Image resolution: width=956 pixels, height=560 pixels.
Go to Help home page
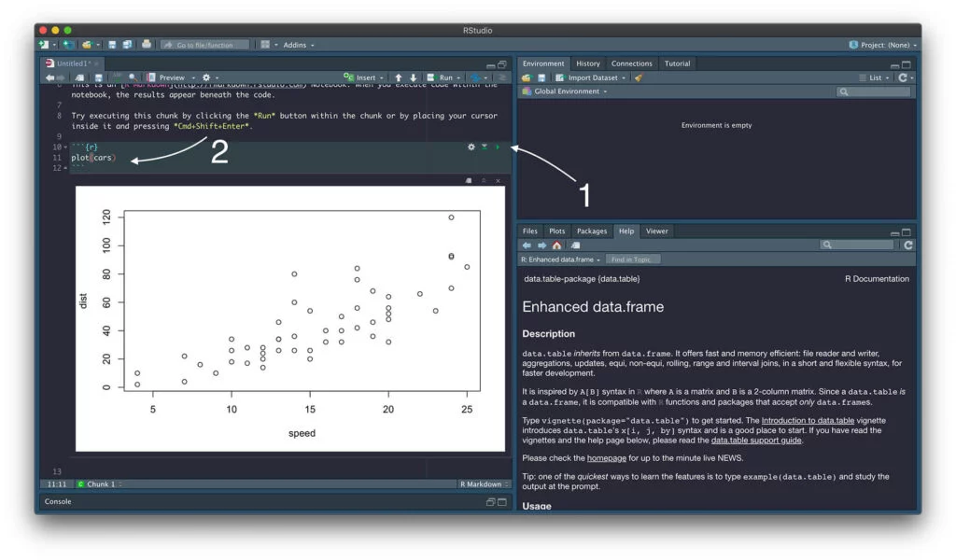point(556,245)
